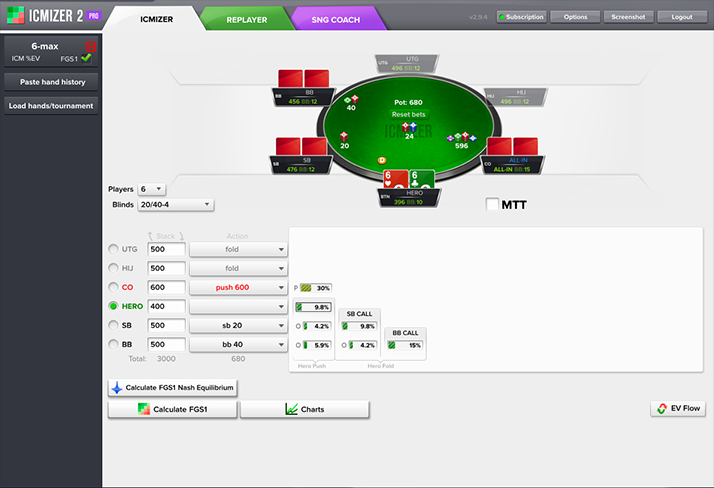Click the CO player's red cards
This screenshot has height=488, width=714.
click(x=512, y=147)
